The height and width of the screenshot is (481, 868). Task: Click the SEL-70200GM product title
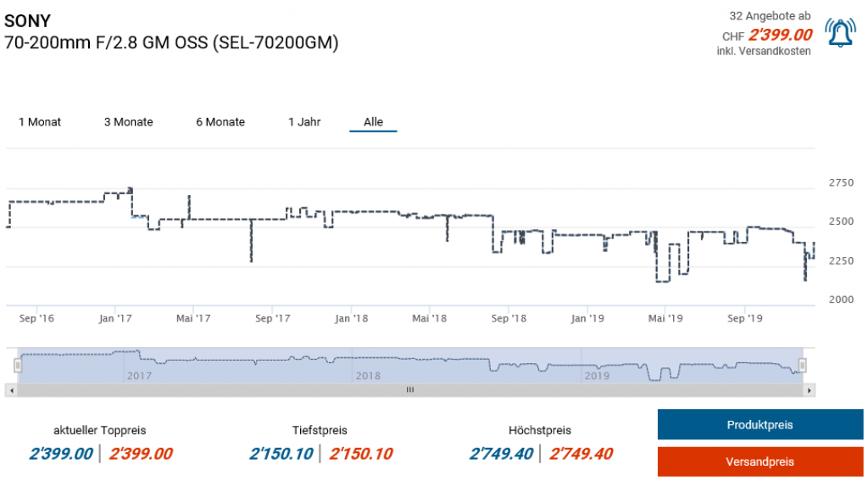171,42
